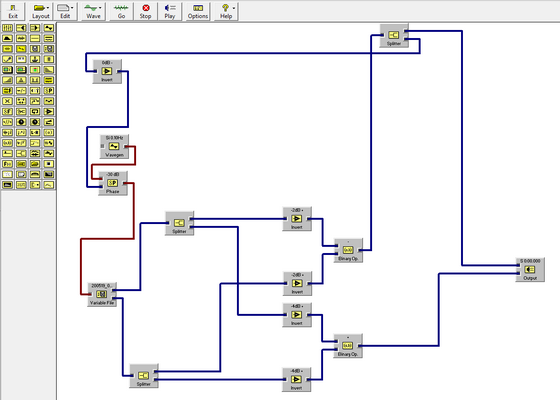Image resolution: width=560 pixels, height=400 pixels.
Task: Select the Phase SP icon in the palette
Action: point(49,90)
